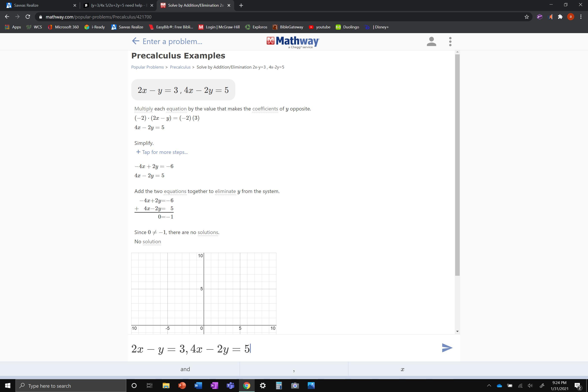
Task: Insert the 'and' keyboard suggestion
Action: [x=185, y=369]
